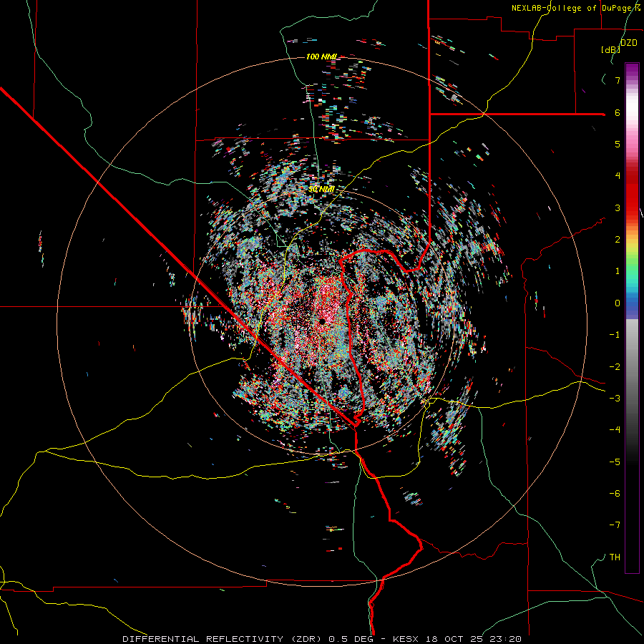Click the 50 NMI range ring label
Image resolution: width=644 pixels, height=644 pixels.
click(x=321, y=190)
